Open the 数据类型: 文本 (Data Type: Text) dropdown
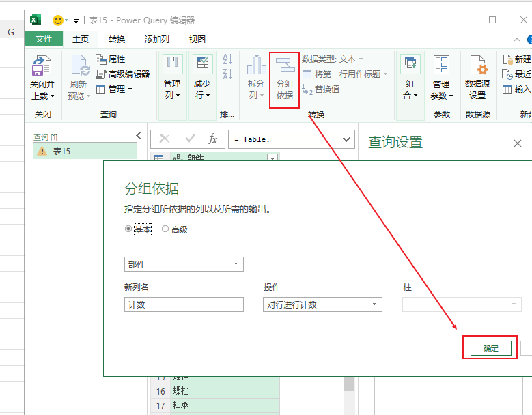The height and width of the screenshot is (415, 532). (x=333, y=59)
